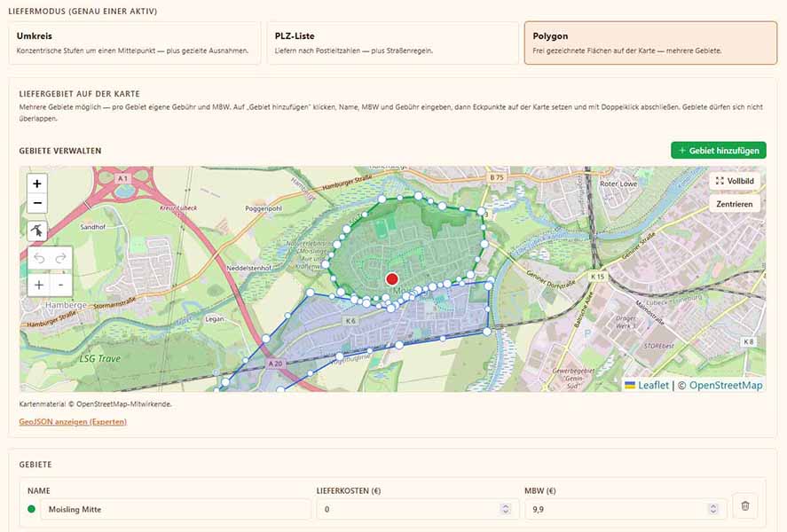Image resolution: width=787 pixels, height=532 pixels.
Task: Click the red center marker on map
Action: coord(392,279)
